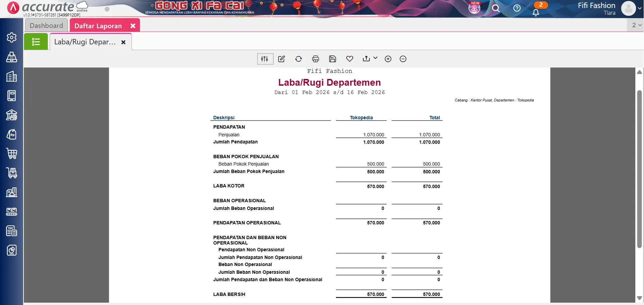The height and width of the screenshot is (305, 644).
Task: Zoom out with minus circle icon
Action: point(403,59)
